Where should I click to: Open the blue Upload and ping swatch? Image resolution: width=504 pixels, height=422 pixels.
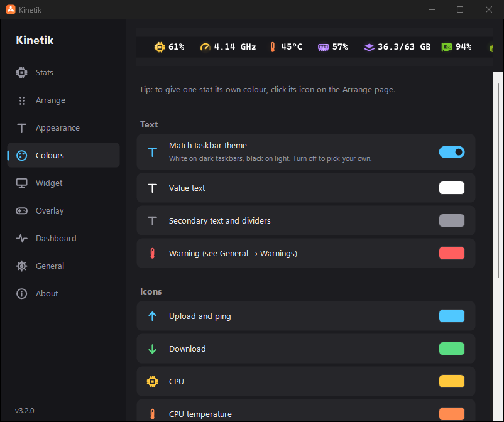tap(452, 316)
